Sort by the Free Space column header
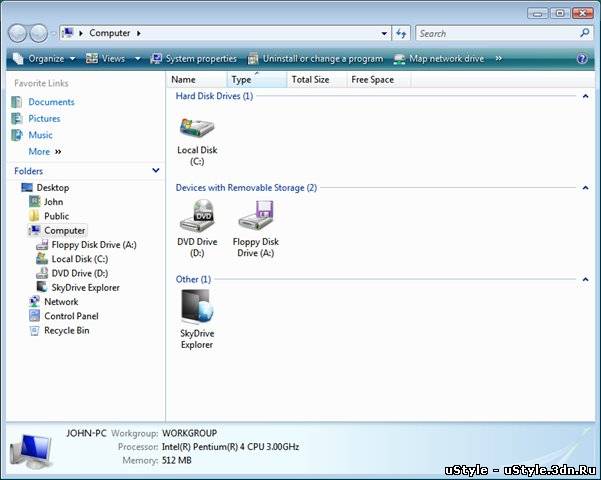The width and height of the screenshot is (601, 480). (379, 80)
